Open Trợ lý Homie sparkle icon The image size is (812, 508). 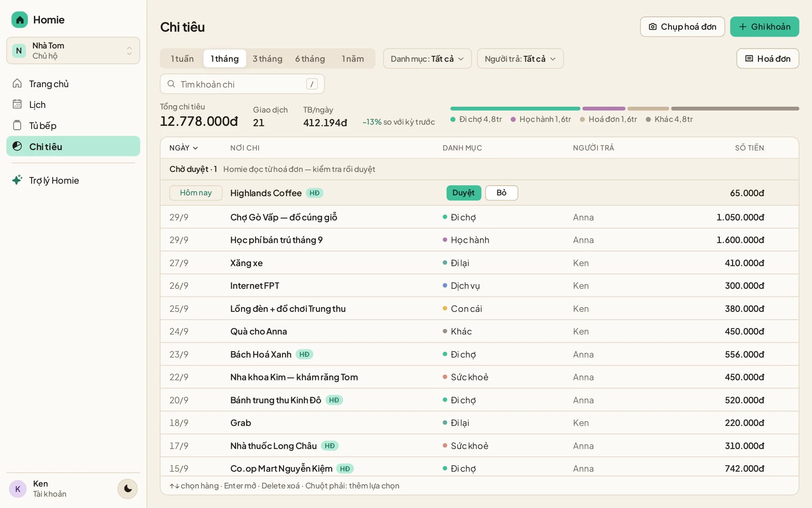tap(17, 180)
